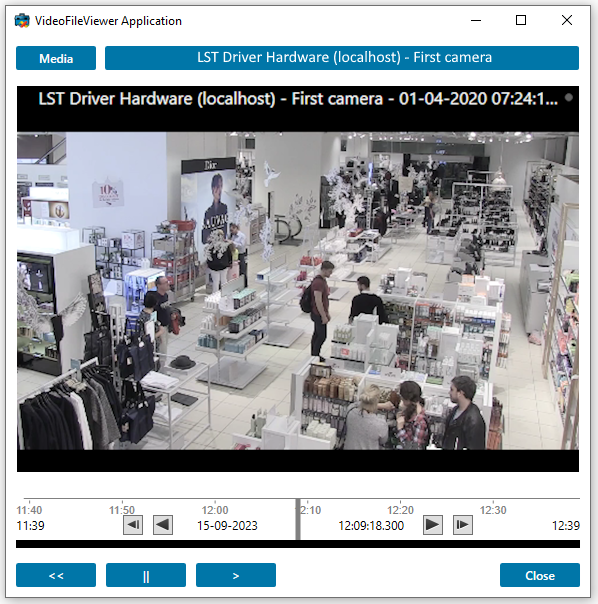The height and width of the screenshot is (604, 598).
Task: Close the window with the X icon
Action: click(567, 20)
